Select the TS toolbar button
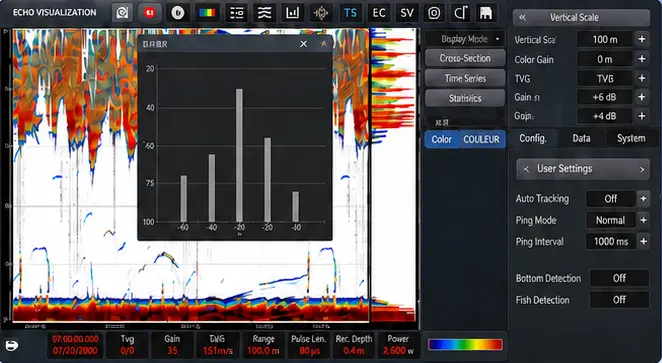Screen dimensions: 662x363 click(350, 13)
